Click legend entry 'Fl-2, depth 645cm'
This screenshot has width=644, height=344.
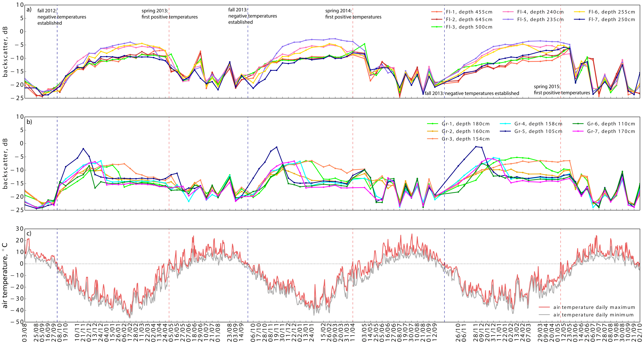pos(462,19)
